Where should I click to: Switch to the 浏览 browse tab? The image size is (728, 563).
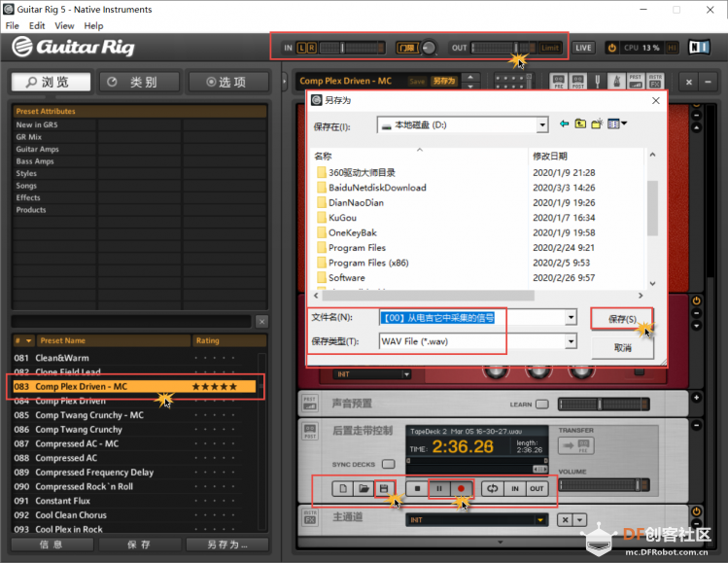click(52, 83)
